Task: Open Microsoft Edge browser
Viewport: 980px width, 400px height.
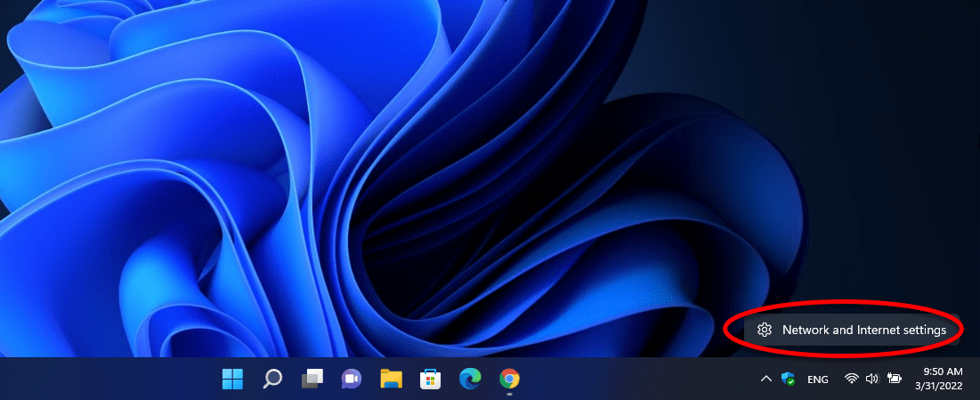Action: pyautogui.click(x=470, y=379)
